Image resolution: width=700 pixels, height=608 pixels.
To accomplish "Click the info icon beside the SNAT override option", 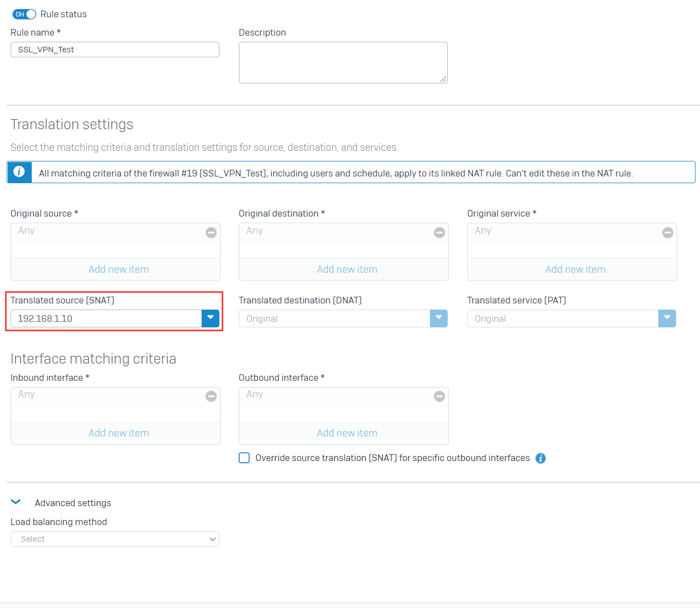I will click(x=540, y=458).
